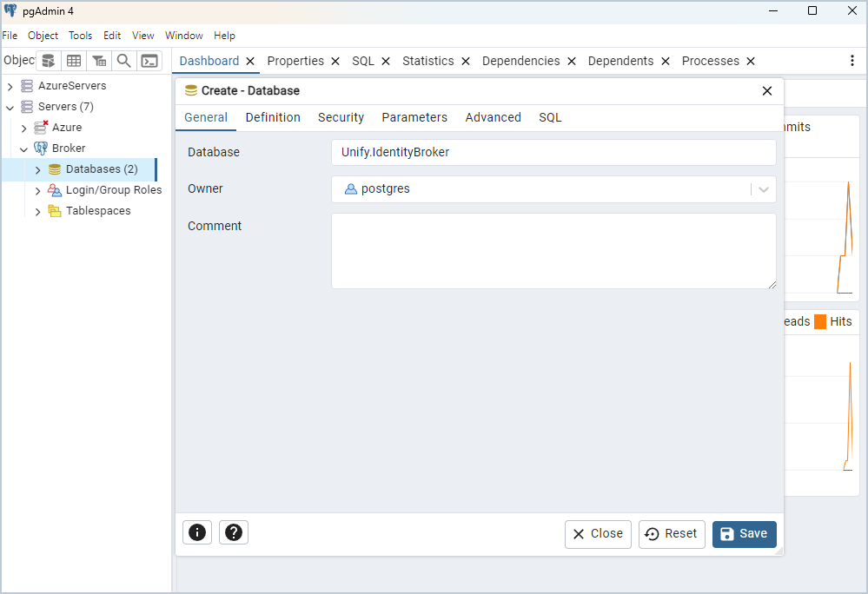Screen dimensions: 868x594
Task: Click the pgAdmin elephant title bar icon
Action: click(10, 10)
